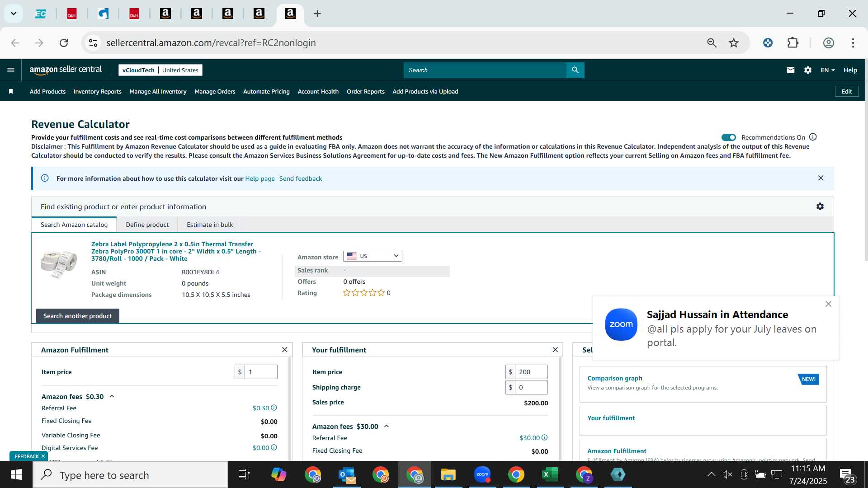Viewport: 868px width, 488px height.
Task: Click the Zoom logo in the notification
Action: [x=621, y=324]
